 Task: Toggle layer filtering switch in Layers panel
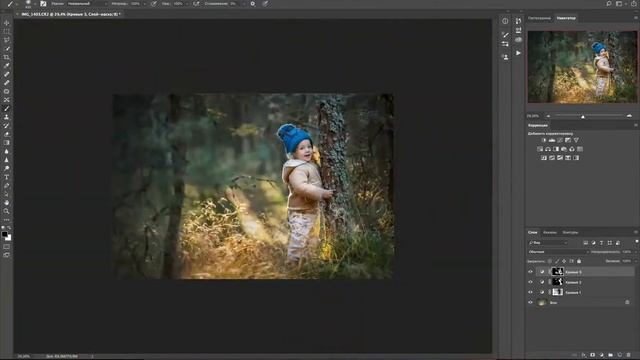tap(637, 242)
